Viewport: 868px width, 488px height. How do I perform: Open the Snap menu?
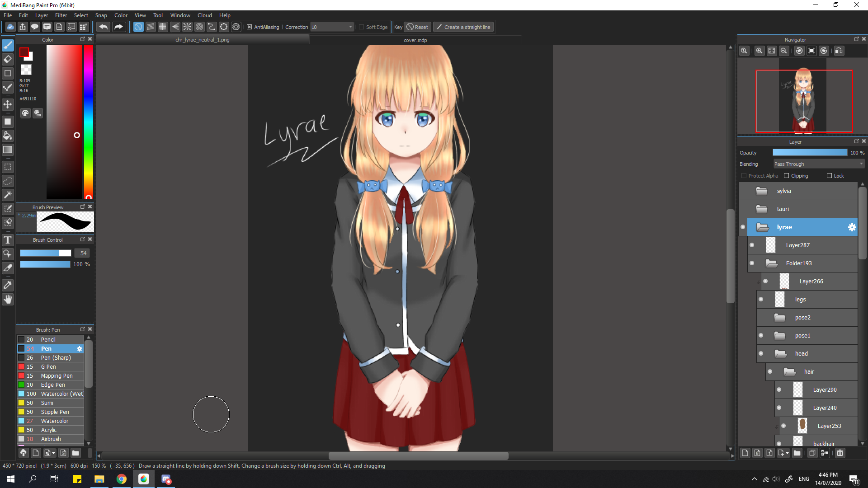pyautogui.click(x=101, y=15)
